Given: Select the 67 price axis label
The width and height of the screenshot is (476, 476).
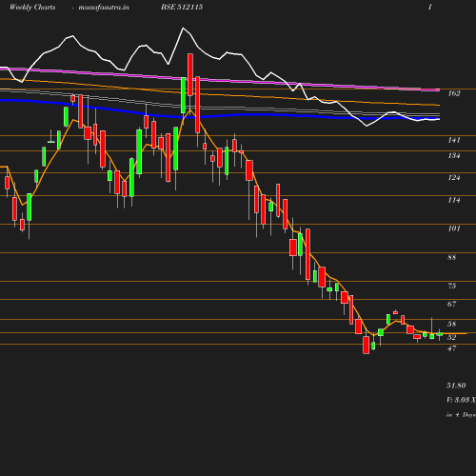Looking at the screenshot, I should point(452,304).
